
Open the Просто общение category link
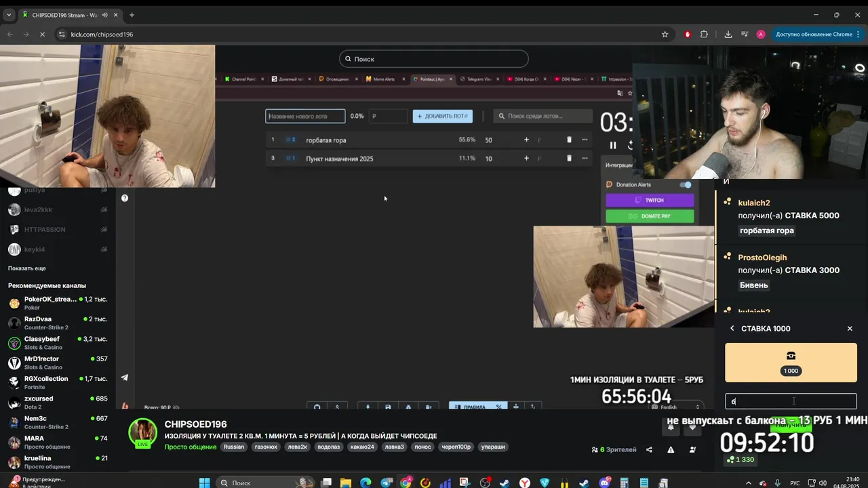191,447
